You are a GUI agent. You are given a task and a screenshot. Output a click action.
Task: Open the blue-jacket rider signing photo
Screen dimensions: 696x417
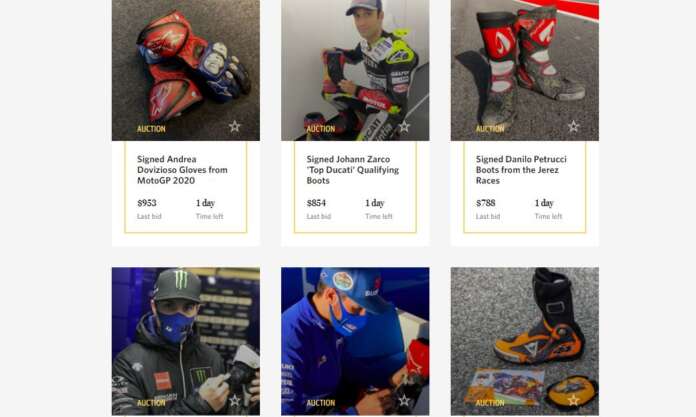[x=355, y=341]
